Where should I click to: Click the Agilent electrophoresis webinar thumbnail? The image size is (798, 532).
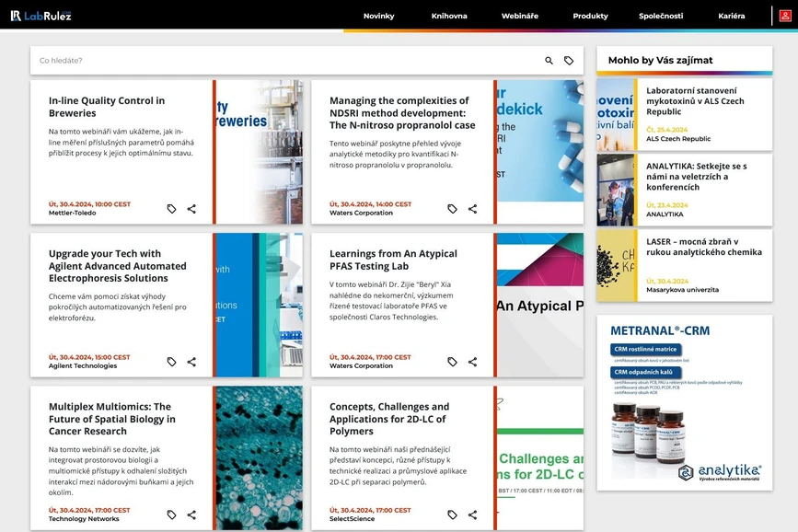(x=259, y=305)
